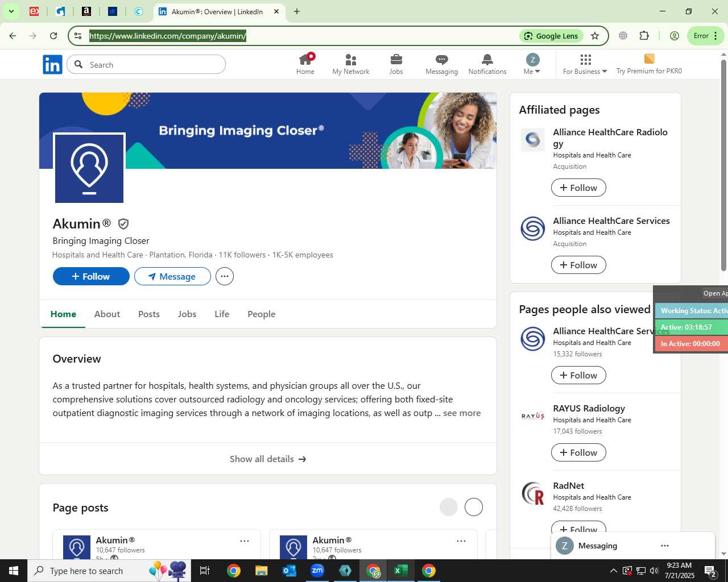The height and width of the screenshot is (582, 728).
Task: Click the LinkedIn search field
Action: 146,65
